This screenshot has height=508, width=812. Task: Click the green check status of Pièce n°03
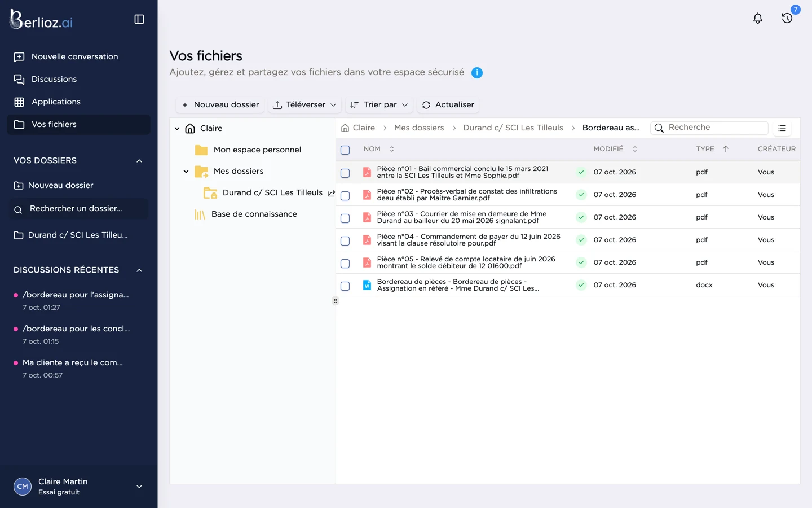click(x=581, y=217)
